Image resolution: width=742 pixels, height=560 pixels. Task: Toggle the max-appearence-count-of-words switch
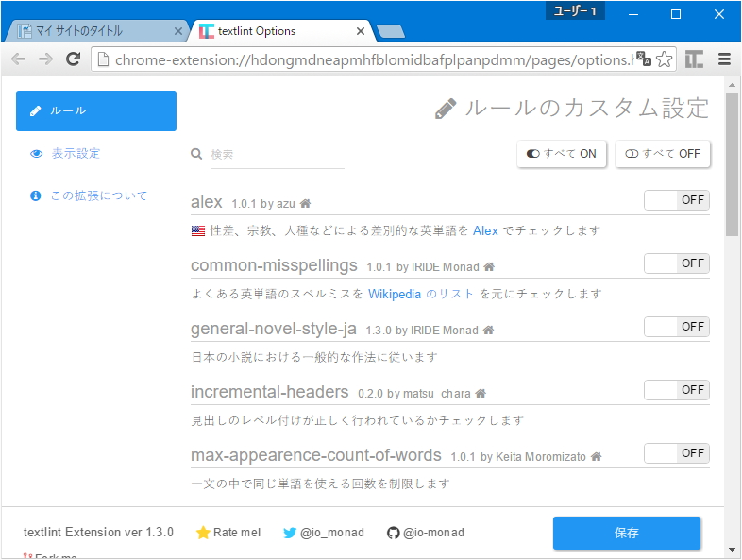676,453
